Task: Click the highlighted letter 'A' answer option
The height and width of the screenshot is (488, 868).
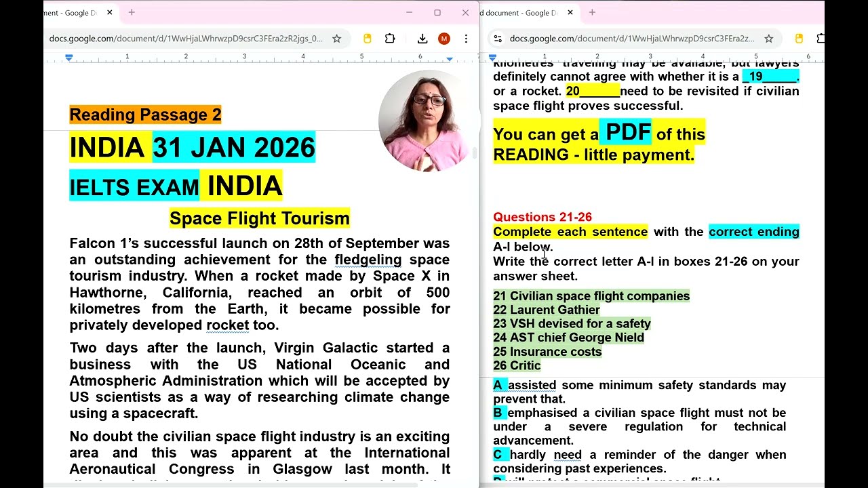Action: (498, 385)
